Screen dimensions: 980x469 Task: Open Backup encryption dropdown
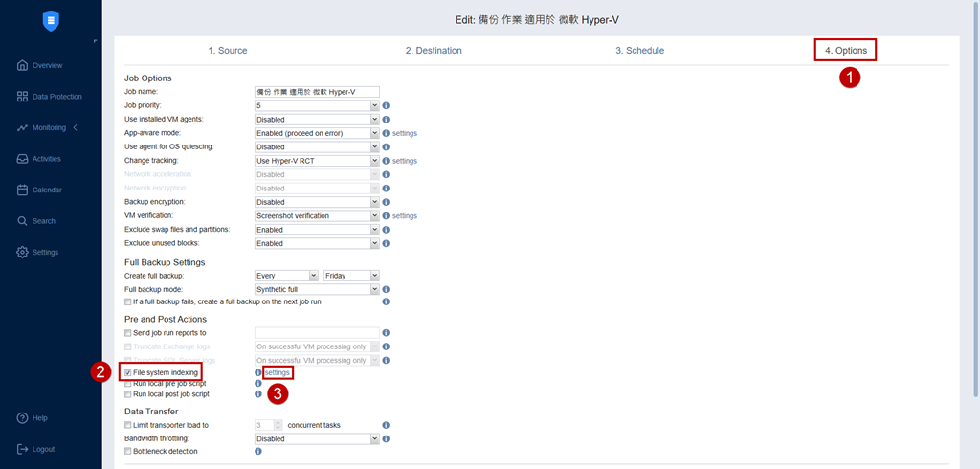(x=317, y=202)
